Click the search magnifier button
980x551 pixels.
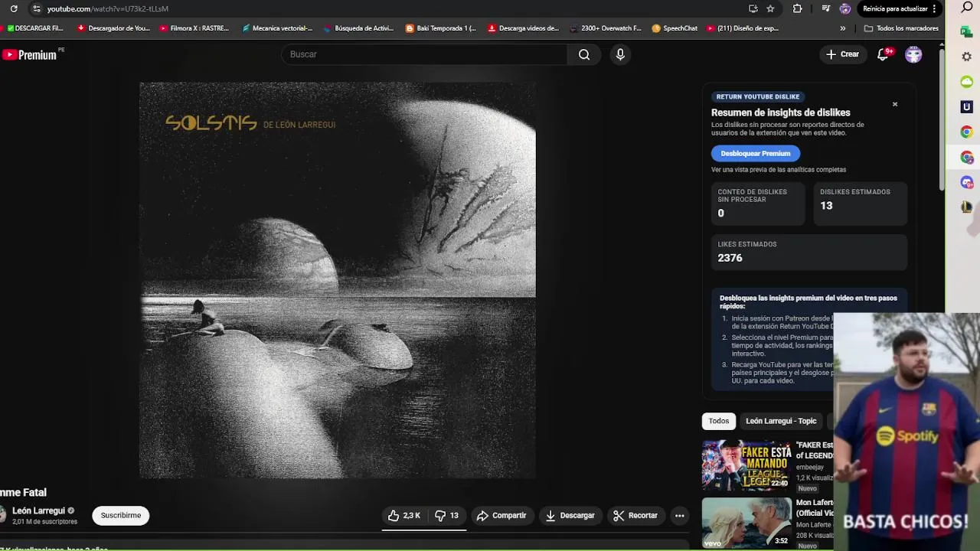click(x=584, y=54)
